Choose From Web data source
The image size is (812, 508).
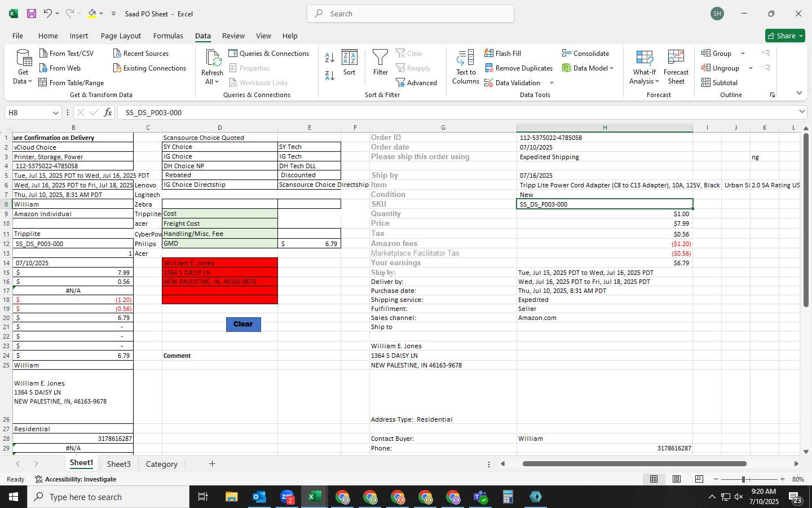click(60, 68)
